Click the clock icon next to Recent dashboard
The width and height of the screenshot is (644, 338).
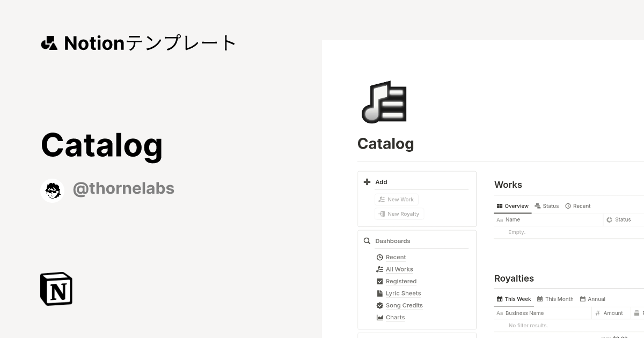[380, 258]
